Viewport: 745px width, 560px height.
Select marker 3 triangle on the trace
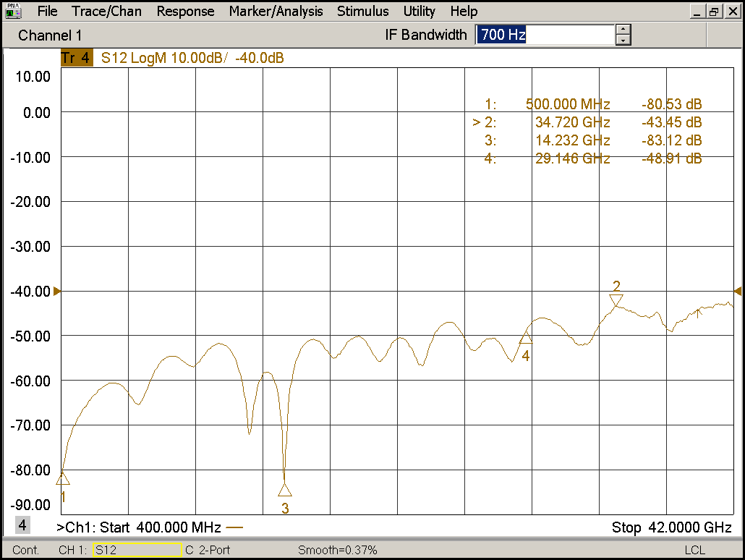[284, 490]
